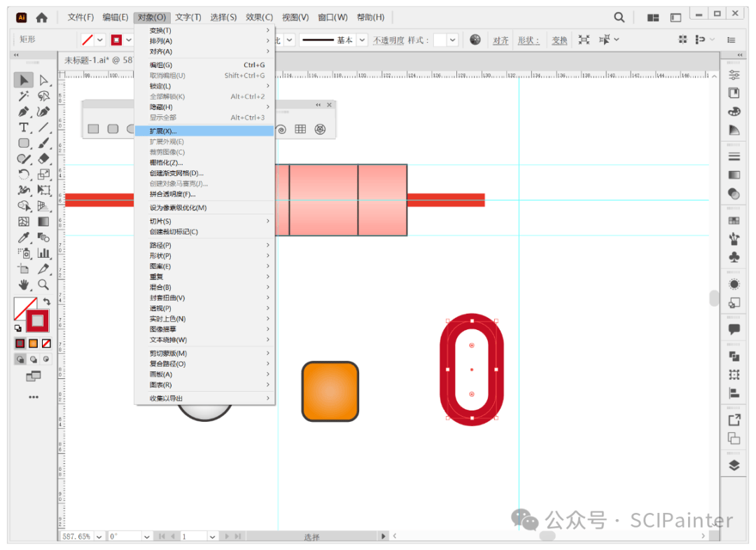Screen dimensions: 756x550
Task: Choose the Magic Wand tool
Action: [x=24, y=96]
